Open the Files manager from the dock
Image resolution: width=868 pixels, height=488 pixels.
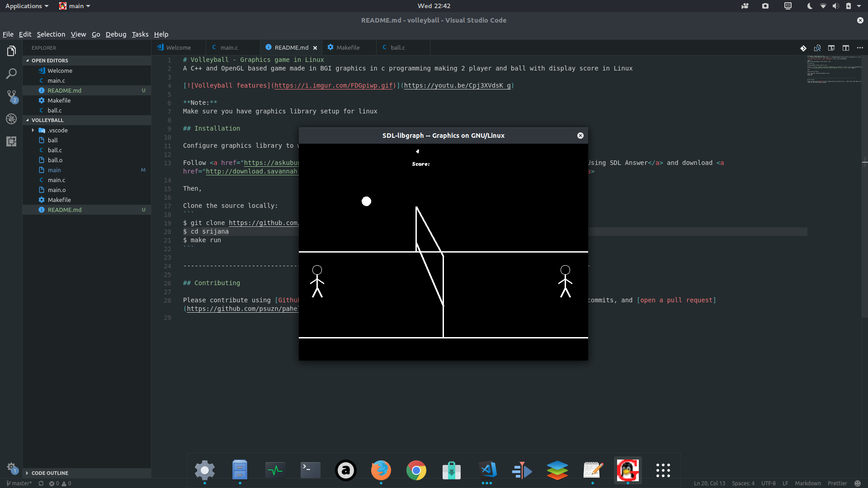[240, 470]
